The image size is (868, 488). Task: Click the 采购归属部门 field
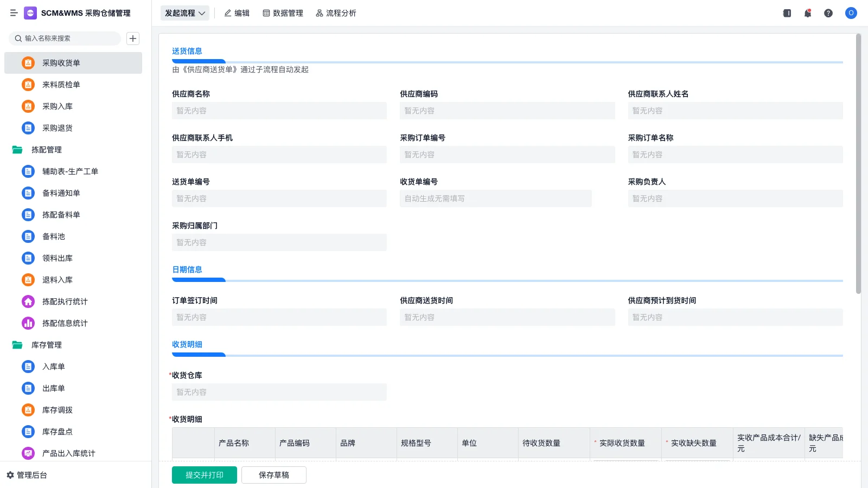point(279,242)
